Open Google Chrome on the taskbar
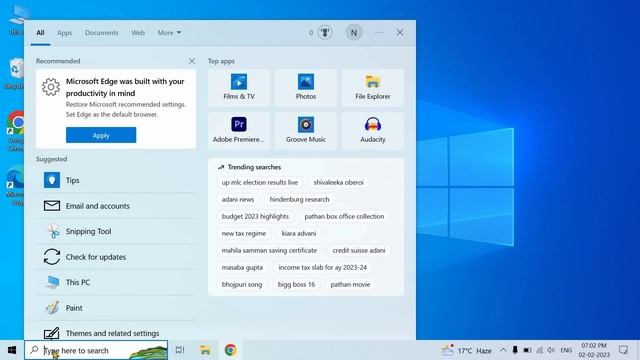 pyautogui.click(x=231, y=350)
